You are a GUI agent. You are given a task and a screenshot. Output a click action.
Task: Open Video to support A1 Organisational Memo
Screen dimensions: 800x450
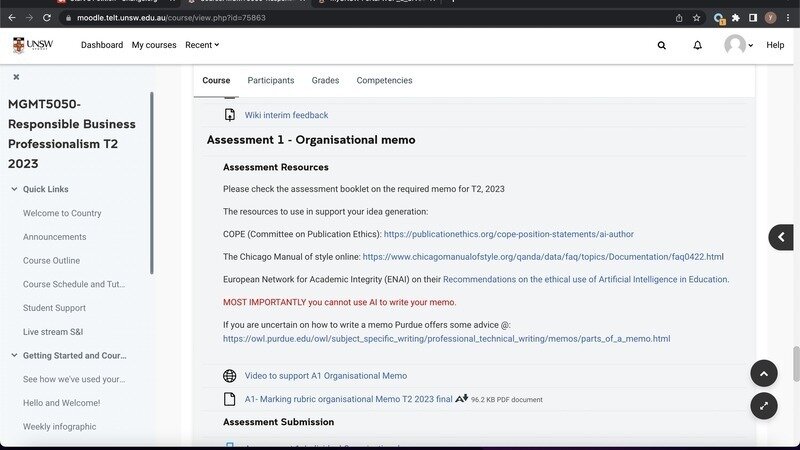coord(326,376)
